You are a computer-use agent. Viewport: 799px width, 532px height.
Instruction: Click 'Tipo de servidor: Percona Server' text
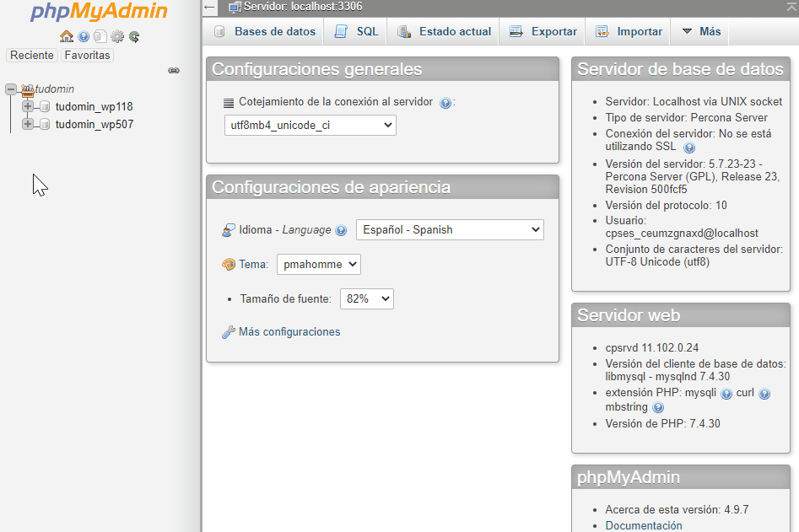click(687, 117)
